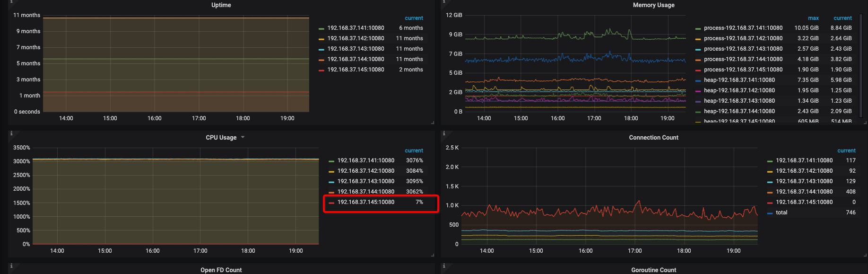Click the Uptime panel resize handle
This screenshot has height=274, width=868.
click(x=433, y=123)
